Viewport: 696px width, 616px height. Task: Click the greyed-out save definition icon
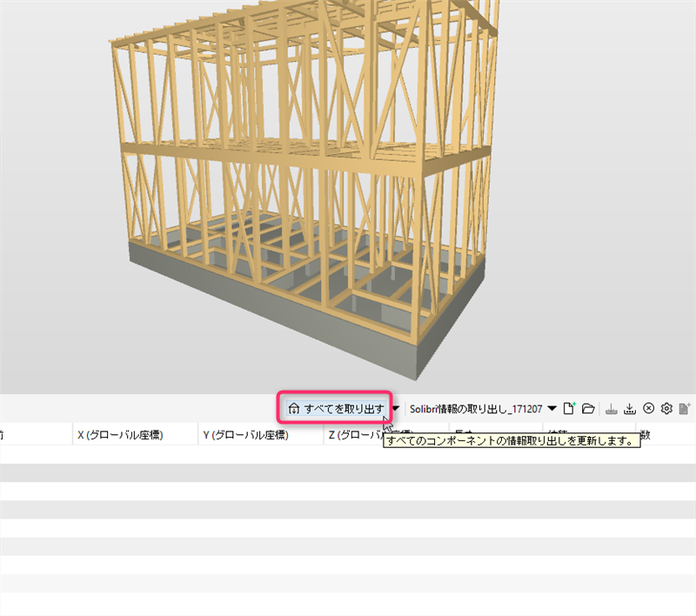pyautogui.click(x=612, y=409)
